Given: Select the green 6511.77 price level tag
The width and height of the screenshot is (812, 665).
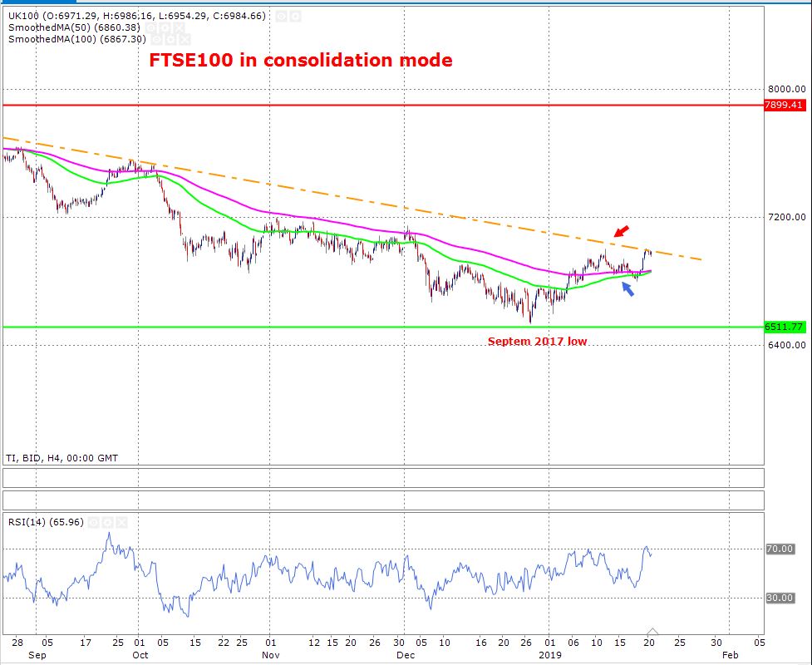Looking at the screenshot, I should [x=785, y=327].
